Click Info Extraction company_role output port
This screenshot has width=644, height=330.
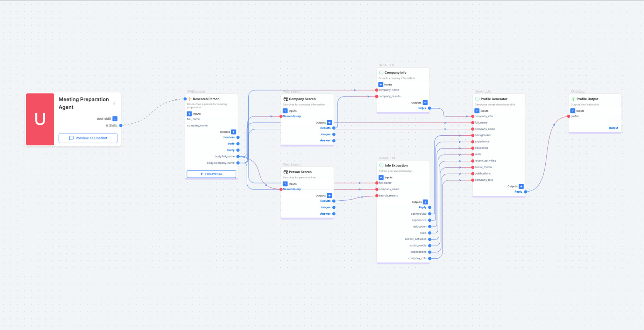(x=430, y=258)
